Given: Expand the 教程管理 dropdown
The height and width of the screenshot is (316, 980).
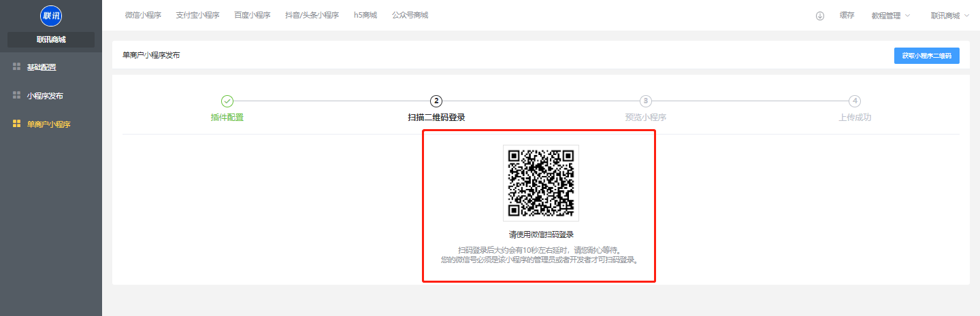Looking at the screenshot, I should pyautogui.click(x=891, y=16).
